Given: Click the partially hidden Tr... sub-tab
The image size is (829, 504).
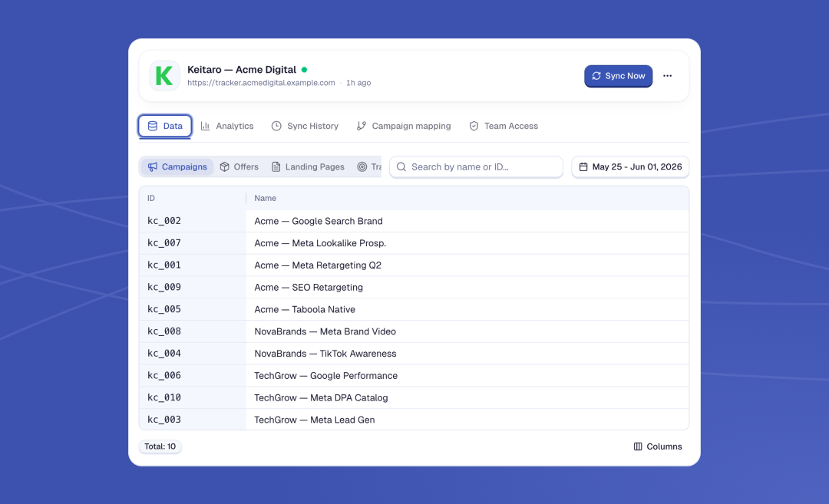Looking at the screenshot, I should click(369, 167).
